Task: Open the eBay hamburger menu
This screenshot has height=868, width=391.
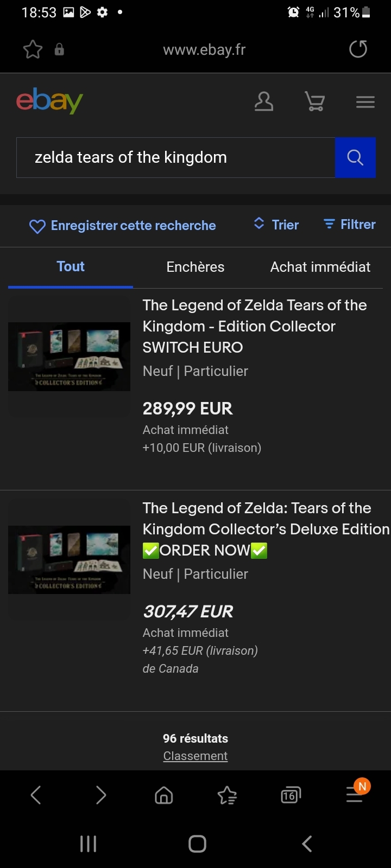Action: [x=365, y=101]
